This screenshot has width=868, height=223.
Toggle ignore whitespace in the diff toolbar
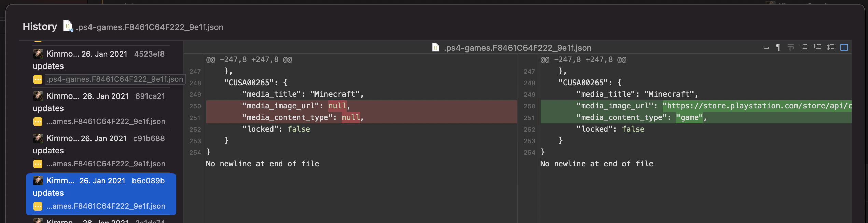pyautogui.click(x=766, y=48)
